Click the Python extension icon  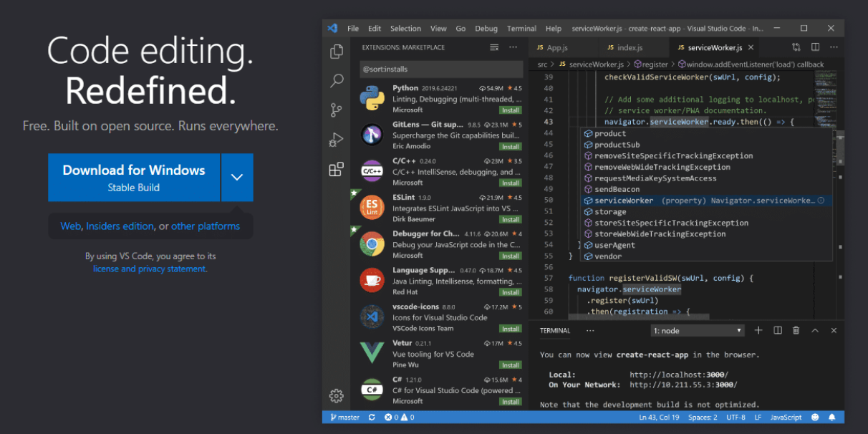click(372, 99)
